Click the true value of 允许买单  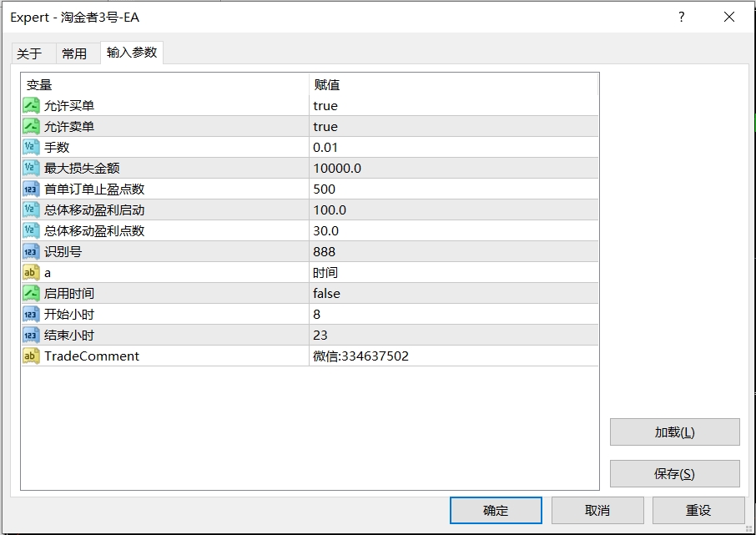[x=325, y=106]
